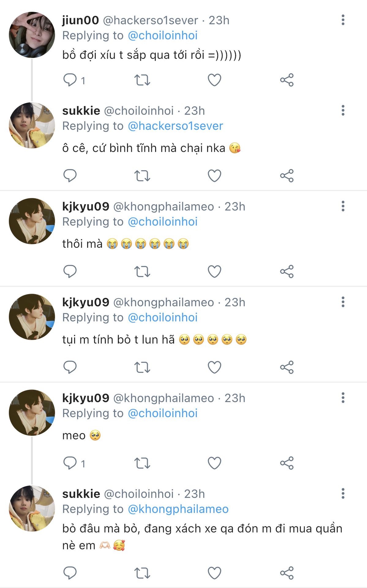Retweet sukkie's "bỏ đâu mà bỏ" reply
The width and height of the screenshot is (367, 588).
142,573
